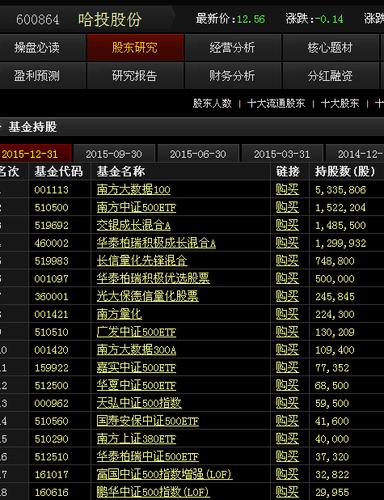Open the 交银成长混合A fund link
The image size is (384, 500).
[x=134, y=225]
